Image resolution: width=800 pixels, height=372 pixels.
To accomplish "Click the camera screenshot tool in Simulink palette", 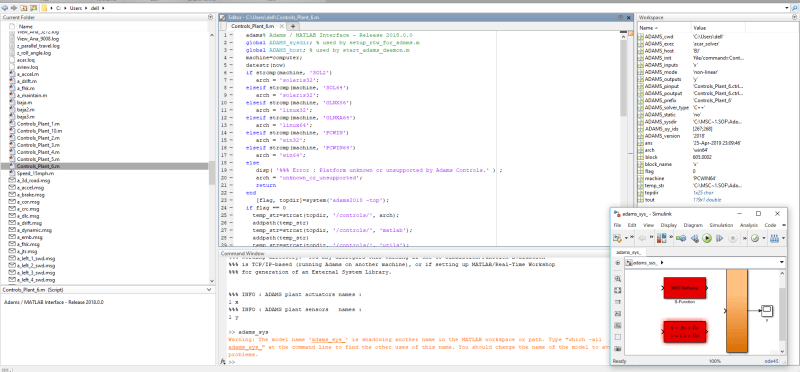I will (617, 349).
